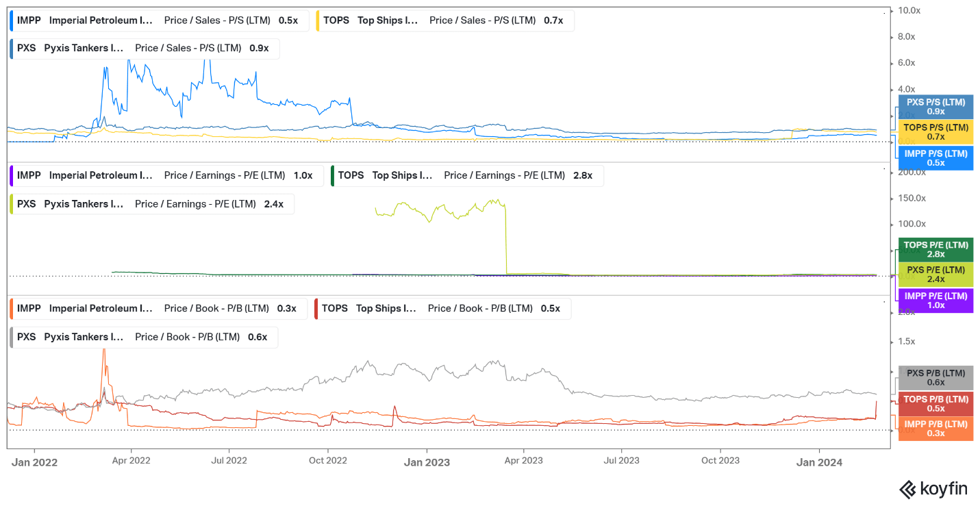
Task: Click the blue IMPP Price/Sales color bar
Action: pyautogui.click(x=11, y=21)
